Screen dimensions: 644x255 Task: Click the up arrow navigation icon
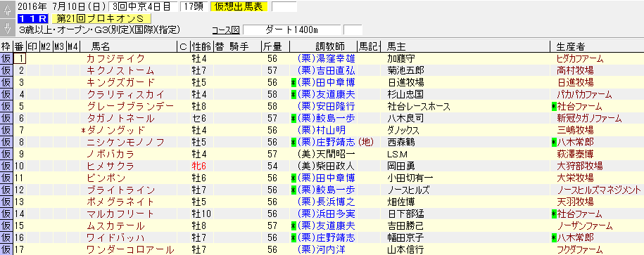click(x=7, y=11)
